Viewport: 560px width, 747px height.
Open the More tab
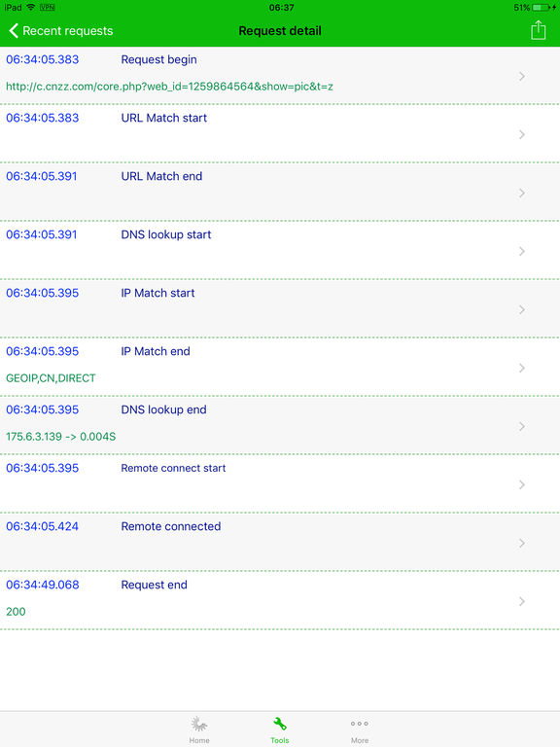click(360, 729)
